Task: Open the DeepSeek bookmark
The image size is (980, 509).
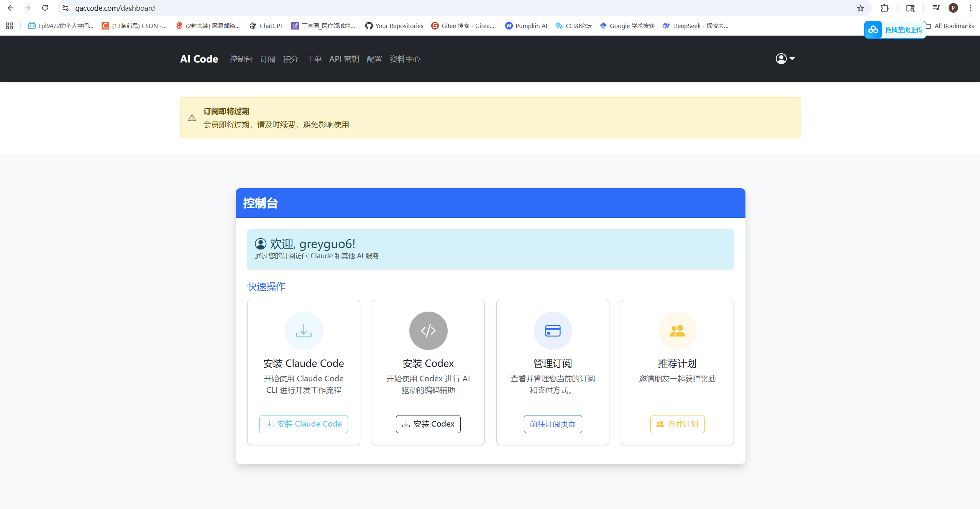Action: tap(695, 26)
